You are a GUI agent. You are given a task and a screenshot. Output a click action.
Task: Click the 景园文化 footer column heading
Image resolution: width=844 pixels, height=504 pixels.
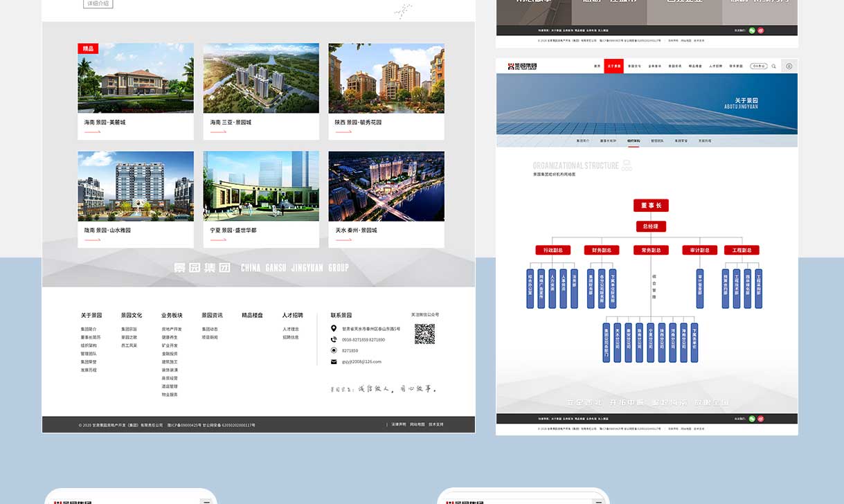point(132,315)
